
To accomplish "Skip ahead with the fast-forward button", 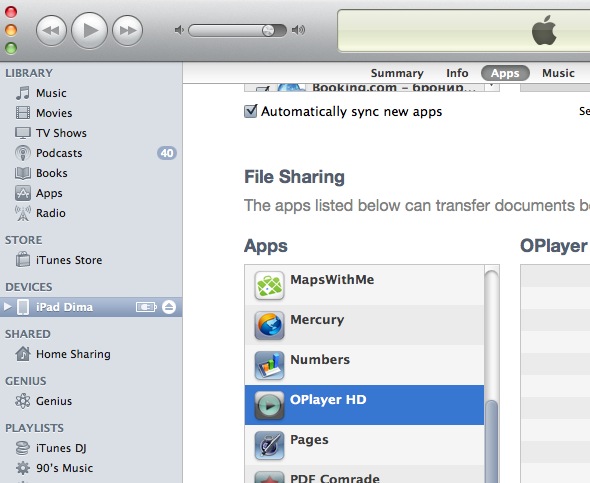I will point(128,30).
